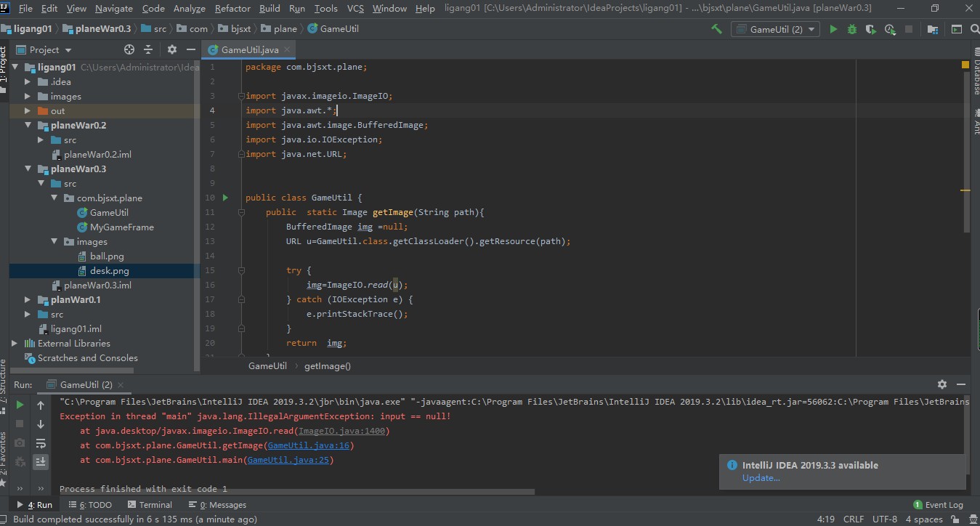Viewport: 980px width, 526px height.
Task: Collapse the planeWar0.3 module
Action: [28, 169]
